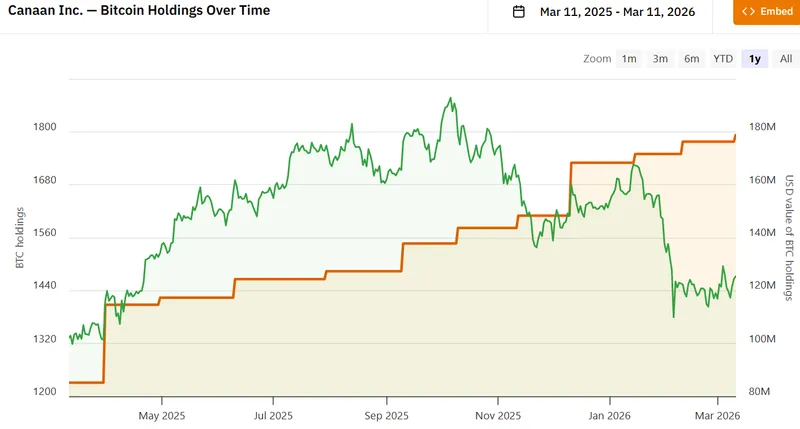
Task: Click the May 2025 x-axis label
Action: coord(162,415)
